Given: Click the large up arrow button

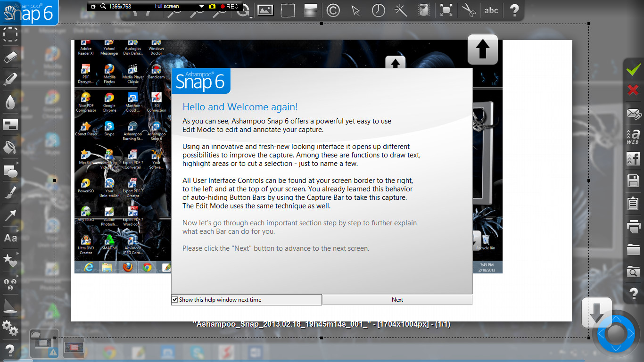Looking at the screenshot, I should tap(482, 49).
